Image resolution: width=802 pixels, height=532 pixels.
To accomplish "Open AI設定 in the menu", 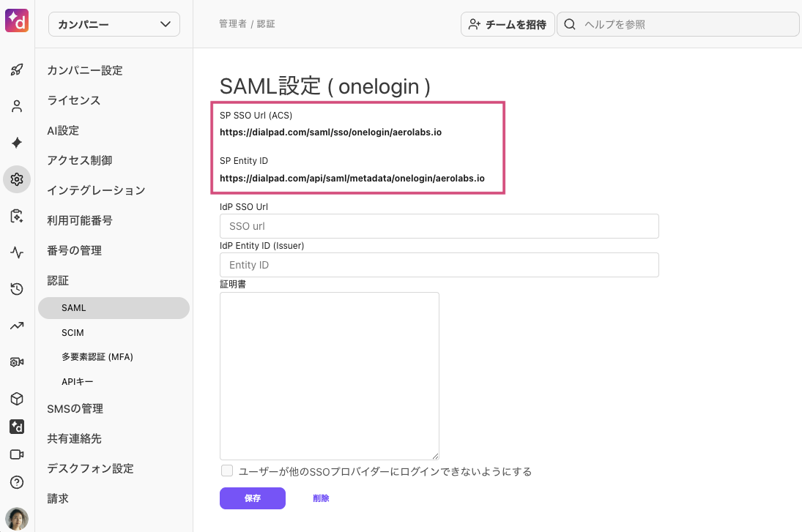I will pos(63,131).
